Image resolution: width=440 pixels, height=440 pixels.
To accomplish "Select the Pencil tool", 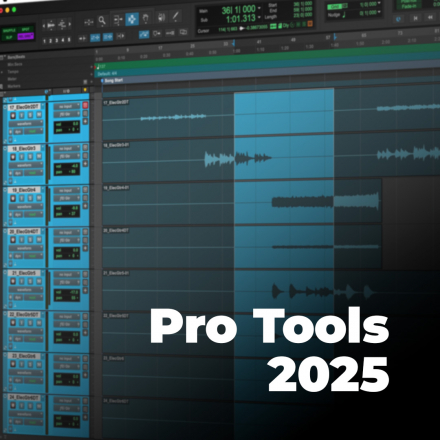I will click(x=175, y=16).
